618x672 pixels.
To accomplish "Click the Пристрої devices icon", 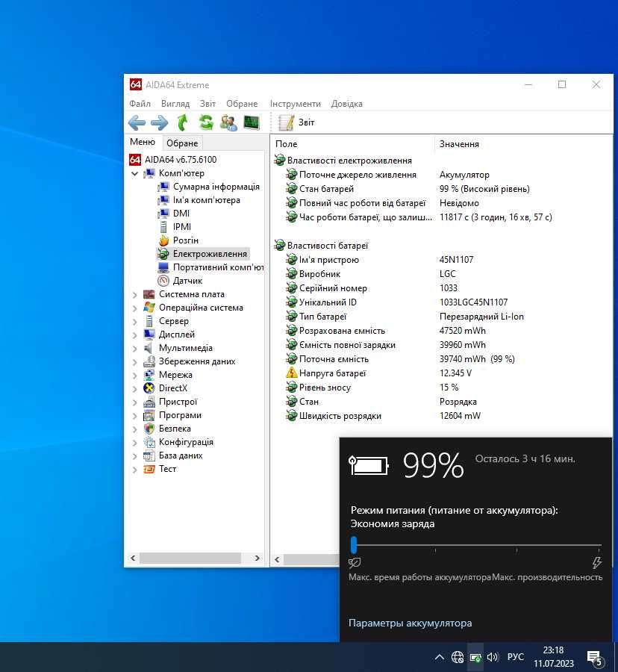I will pos(149,402).
